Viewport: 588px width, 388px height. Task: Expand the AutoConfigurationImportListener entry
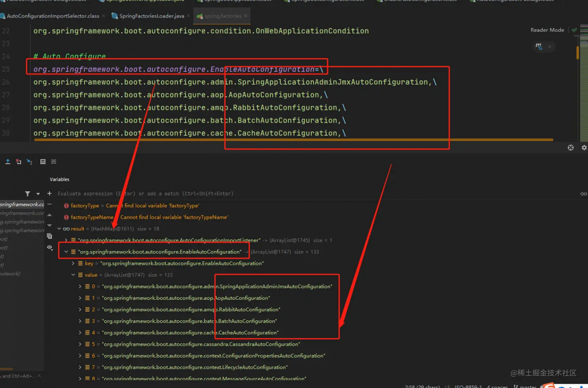[x=66, y=240]
